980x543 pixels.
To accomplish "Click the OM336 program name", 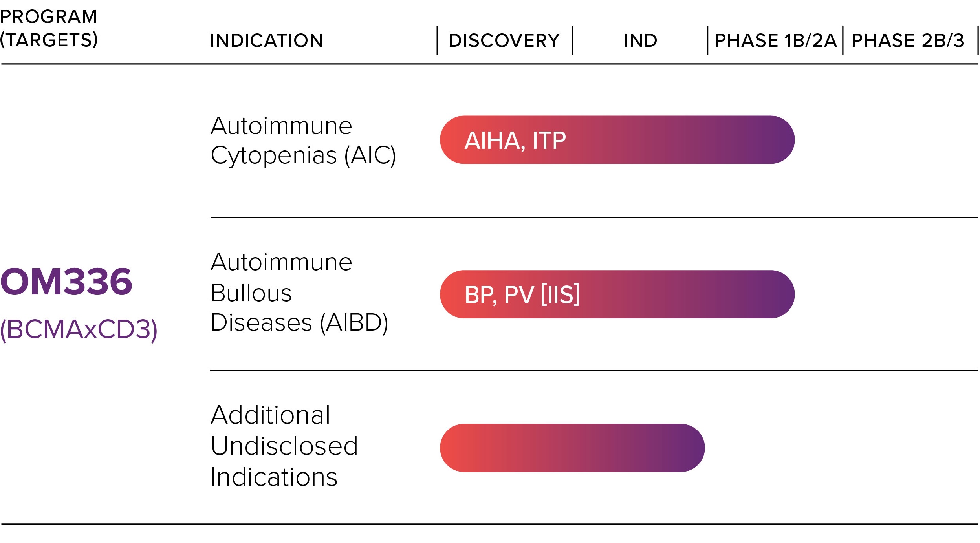I will click(66, 281).
